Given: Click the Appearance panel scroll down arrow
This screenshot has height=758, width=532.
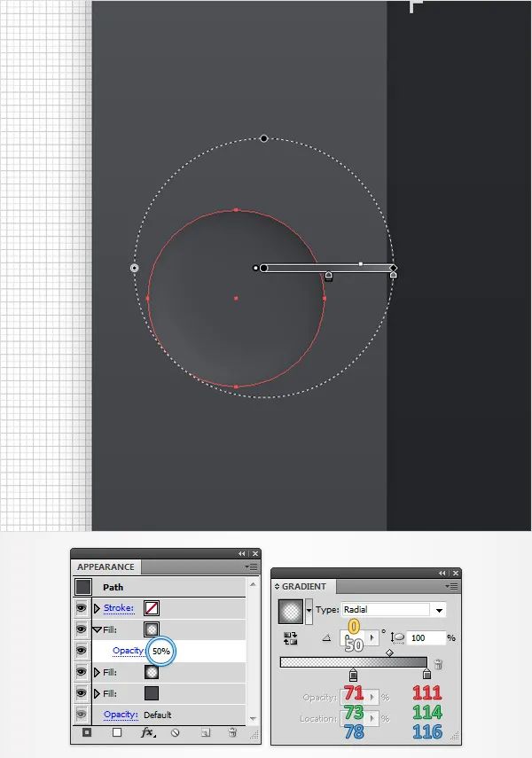Looking at the screenshot, I should point(253,719).
